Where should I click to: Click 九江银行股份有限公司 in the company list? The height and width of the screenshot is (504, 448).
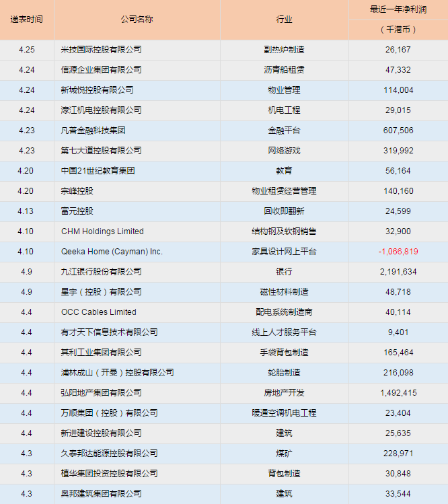pos(102,272)
